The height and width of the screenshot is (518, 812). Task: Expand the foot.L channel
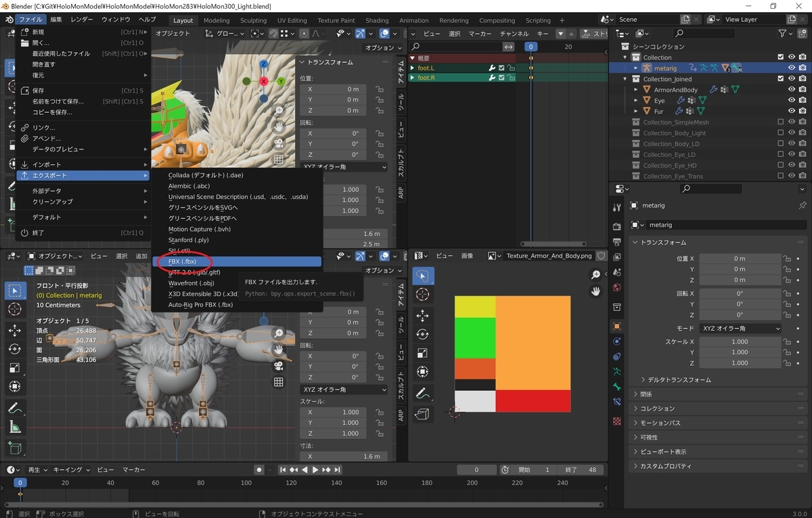[x=412, y=68]
